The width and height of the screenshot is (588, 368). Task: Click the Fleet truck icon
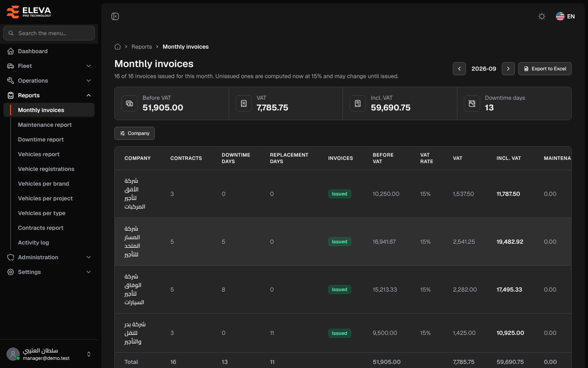click(11, 66)
